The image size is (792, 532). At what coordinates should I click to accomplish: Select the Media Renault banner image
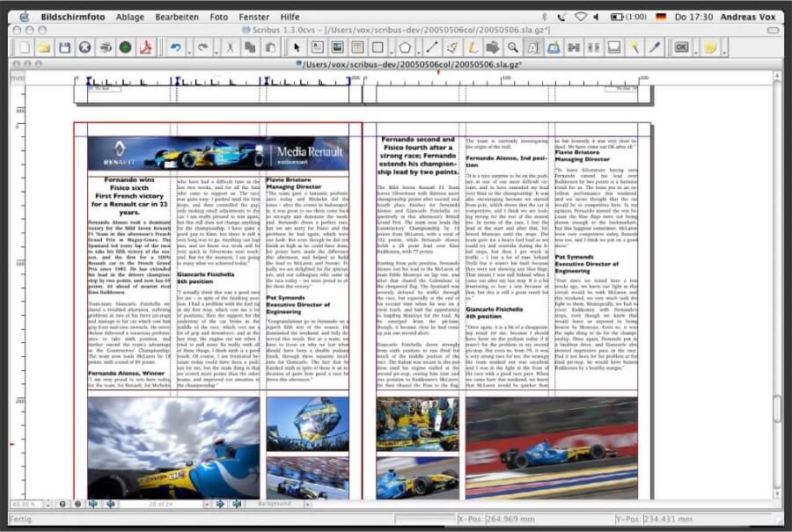point(218,153)
